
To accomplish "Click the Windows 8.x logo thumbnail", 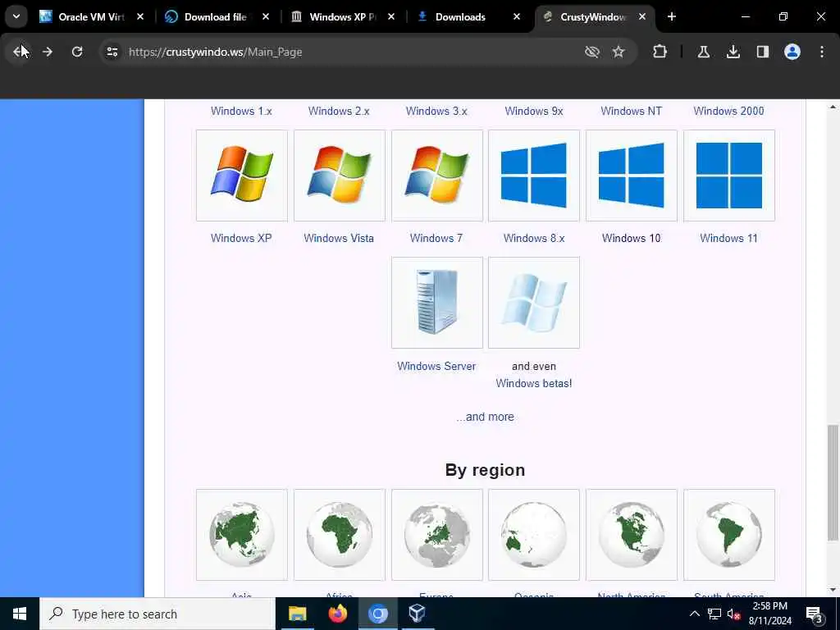I will pos(533,176).
